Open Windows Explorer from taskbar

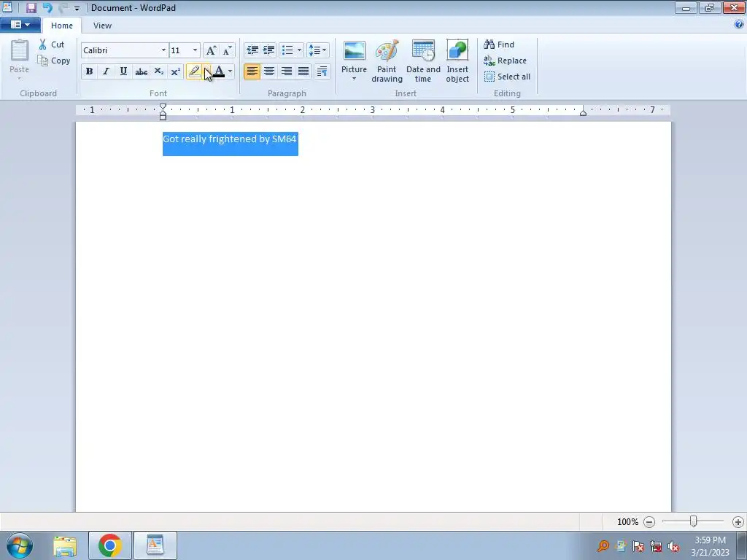coord(65,545)
